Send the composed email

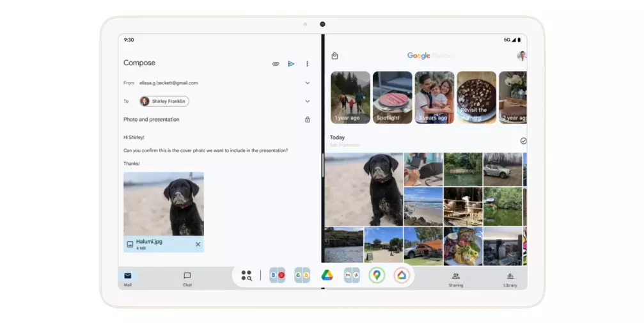point(291,64)
